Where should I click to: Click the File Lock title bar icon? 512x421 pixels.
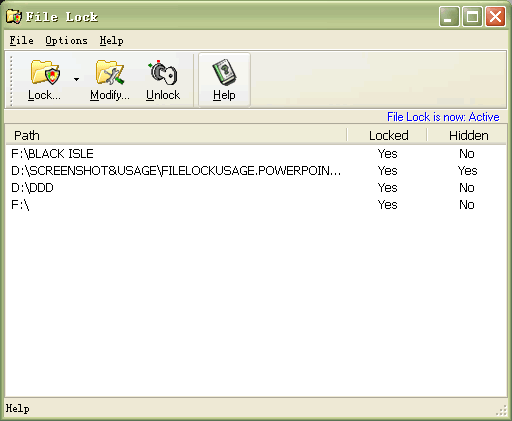14,17
